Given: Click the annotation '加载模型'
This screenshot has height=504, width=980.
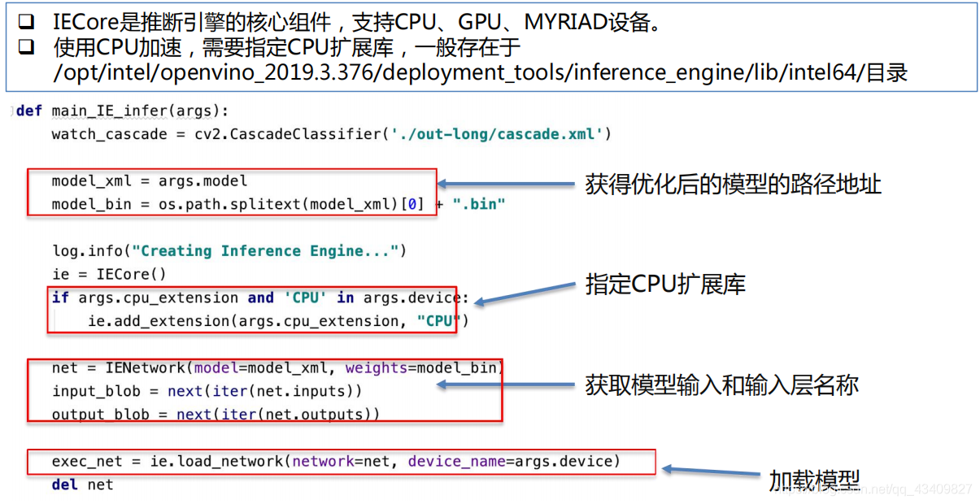Looking at the screenshot, I should (814, 480).
